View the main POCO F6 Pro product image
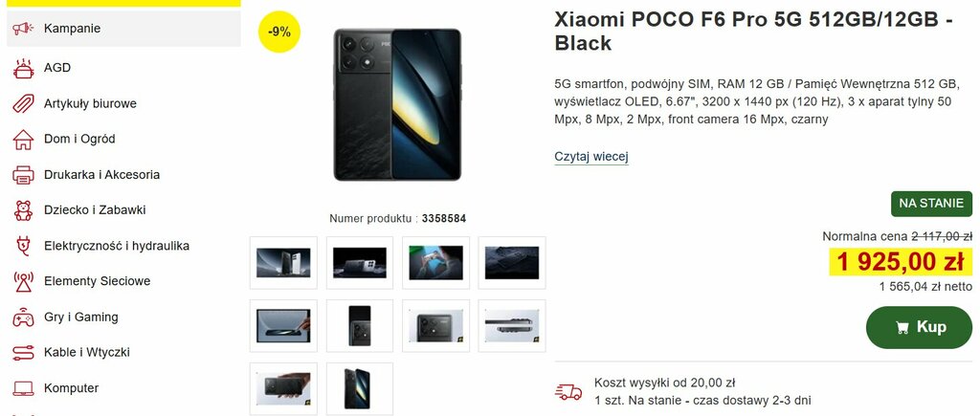The image size is (980, 416). tap(397, 104)
